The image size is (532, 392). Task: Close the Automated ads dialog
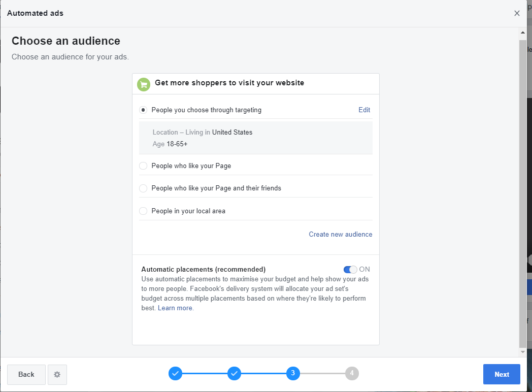(517, 13)
